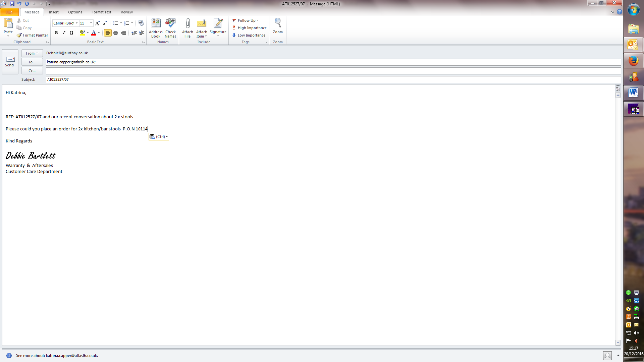644x362 pixels.
Task: Open the font name dropdown
Action: 76,23
